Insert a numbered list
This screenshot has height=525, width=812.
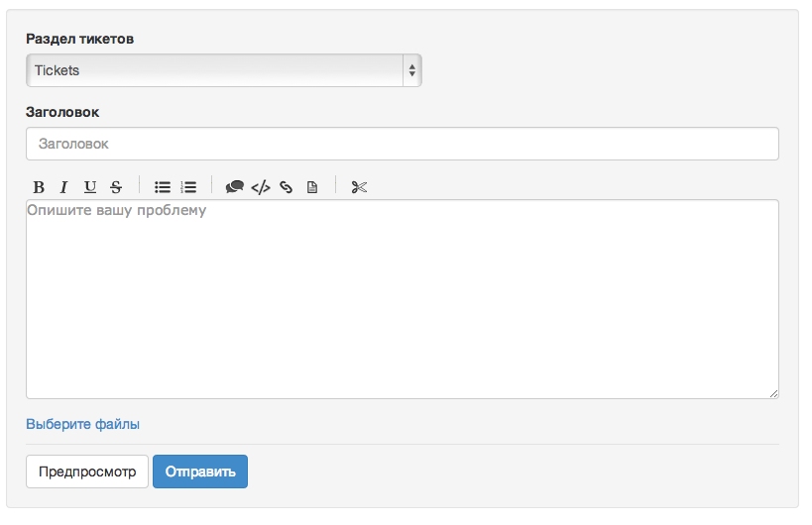tap(188, 186)
